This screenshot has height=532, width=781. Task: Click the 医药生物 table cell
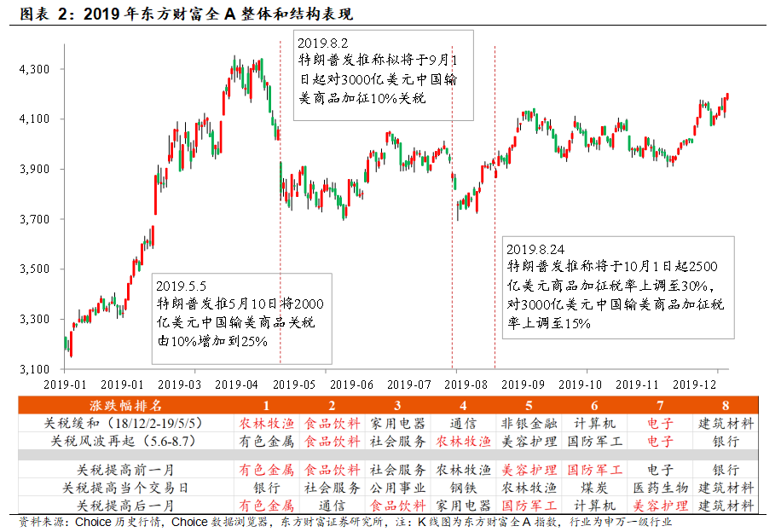pos(660,488)
